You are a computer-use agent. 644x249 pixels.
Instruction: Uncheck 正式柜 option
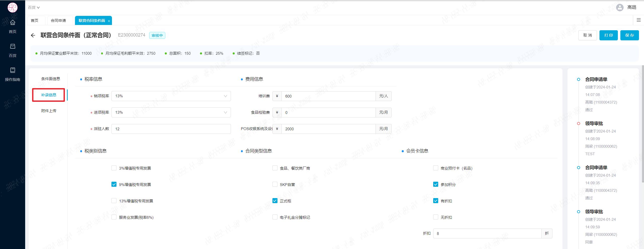click(x=275, y=201)
